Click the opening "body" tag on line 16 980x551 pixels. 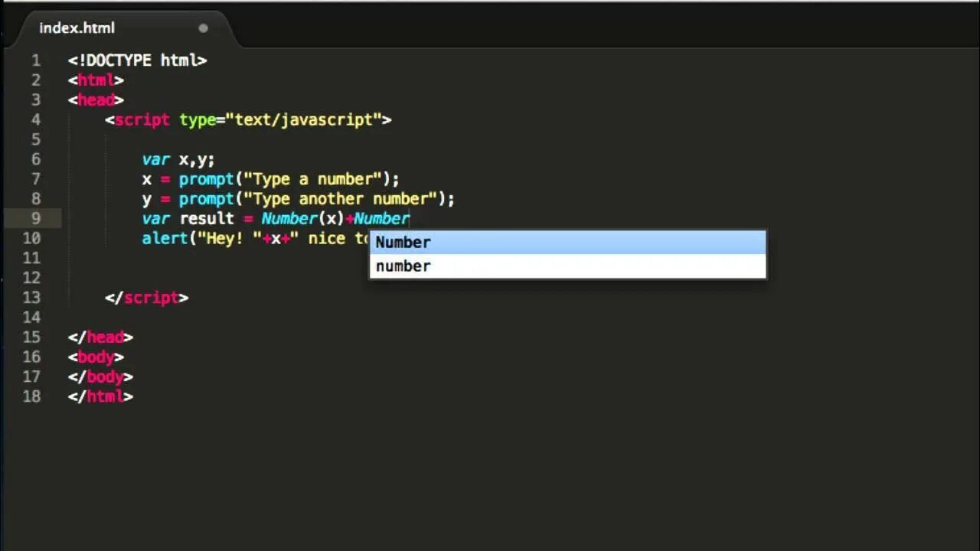click(96, 357)
